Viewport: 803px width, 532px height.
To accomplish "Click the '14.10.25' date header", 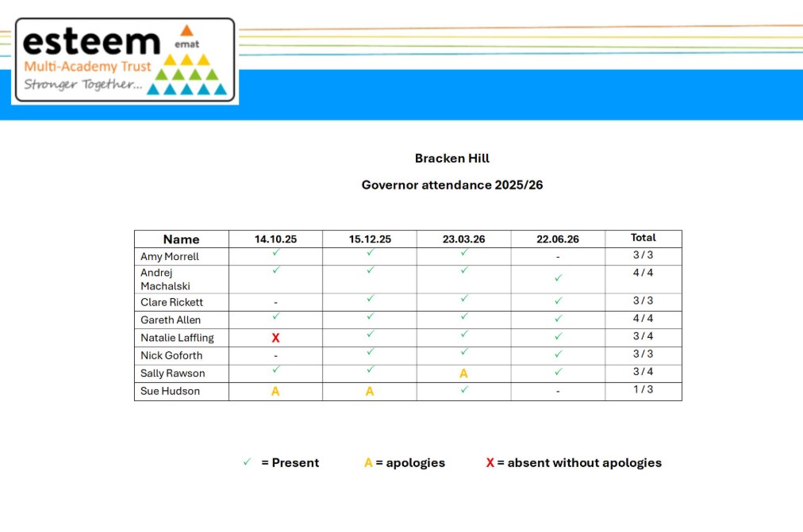I will (275, 239).
